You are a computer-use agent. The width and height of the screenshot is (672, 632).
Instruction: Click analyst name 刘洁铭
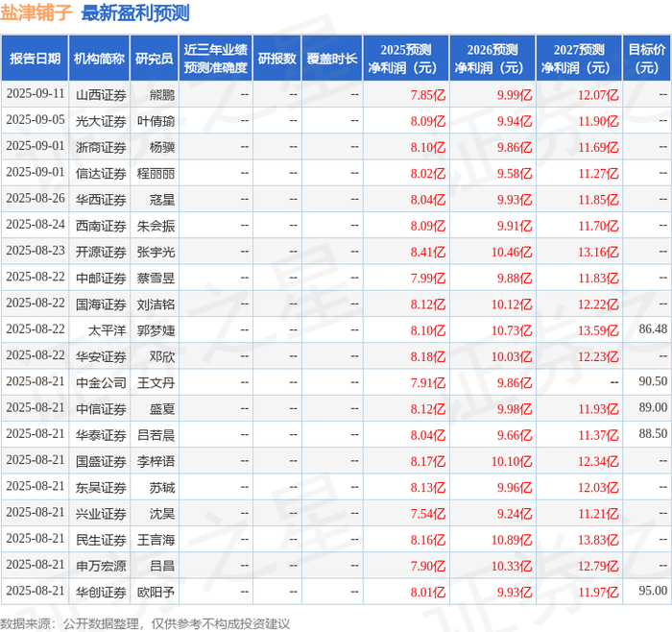[156, 304]
